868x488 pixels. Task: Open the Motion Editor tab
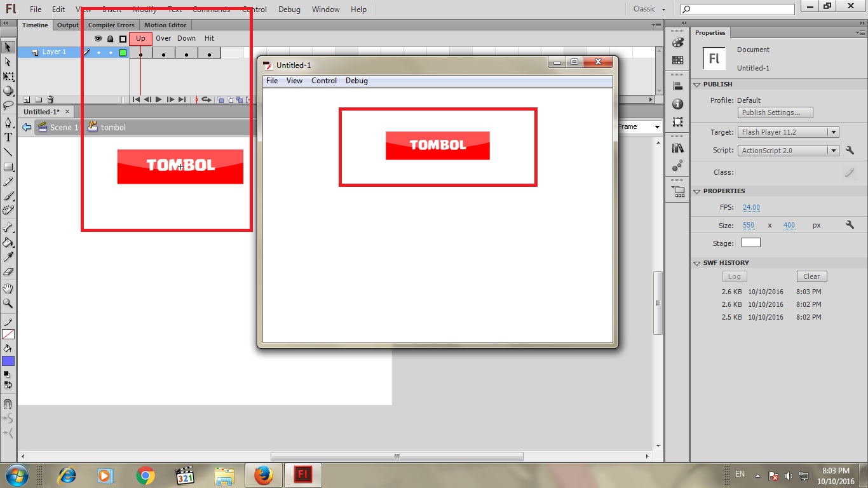[x=165, y=25]
